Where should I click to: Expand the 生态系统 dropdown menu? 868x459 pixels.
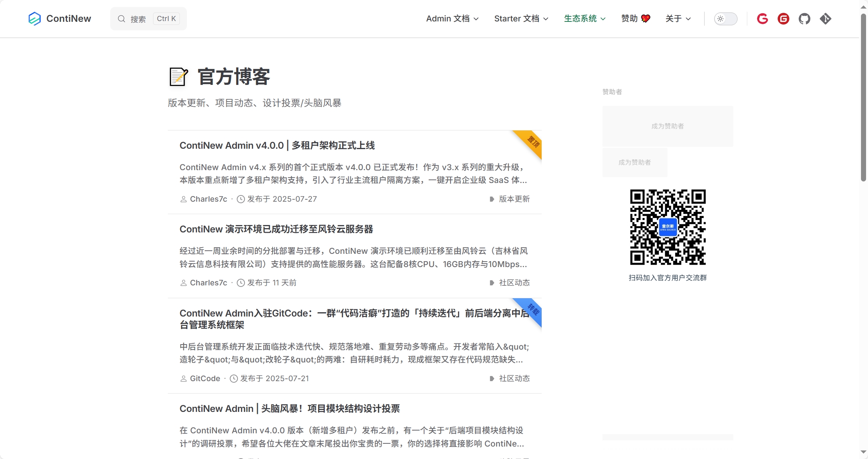click(585, 19)
